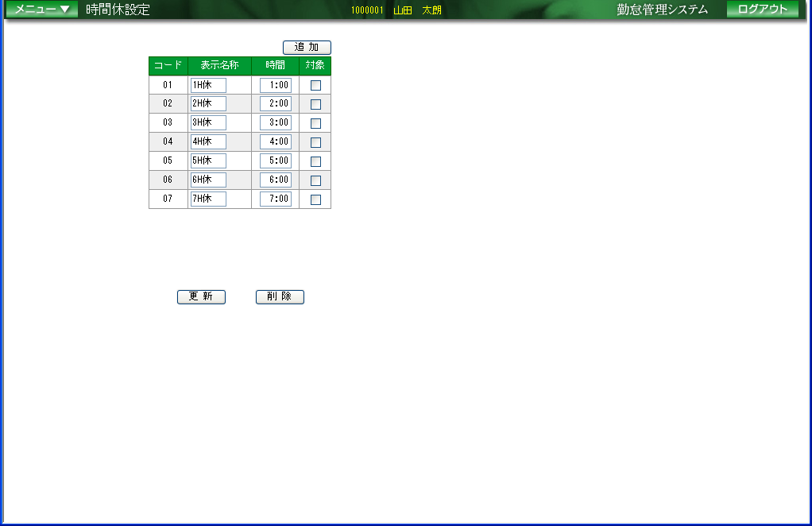The width and height of the screenshot is (812, 526).
Task: Click the 4H休 display name field
Action: click(x=208, y=141)
